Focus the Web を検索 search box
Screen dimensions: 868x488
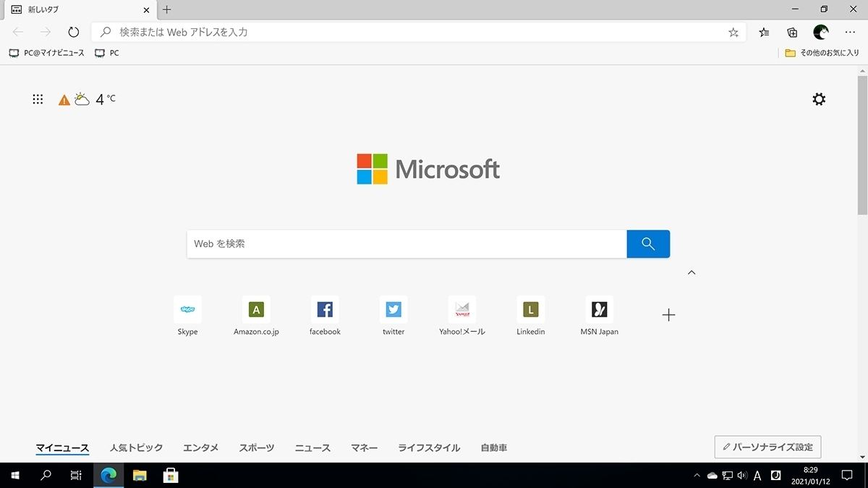[x=407, y=244]
